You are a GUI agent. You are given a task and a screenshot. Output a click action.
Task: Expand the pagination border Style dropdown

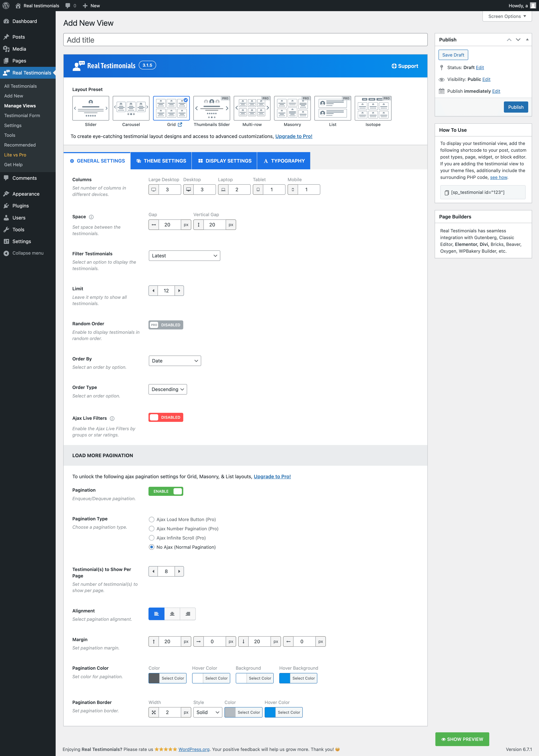point(208,712)
